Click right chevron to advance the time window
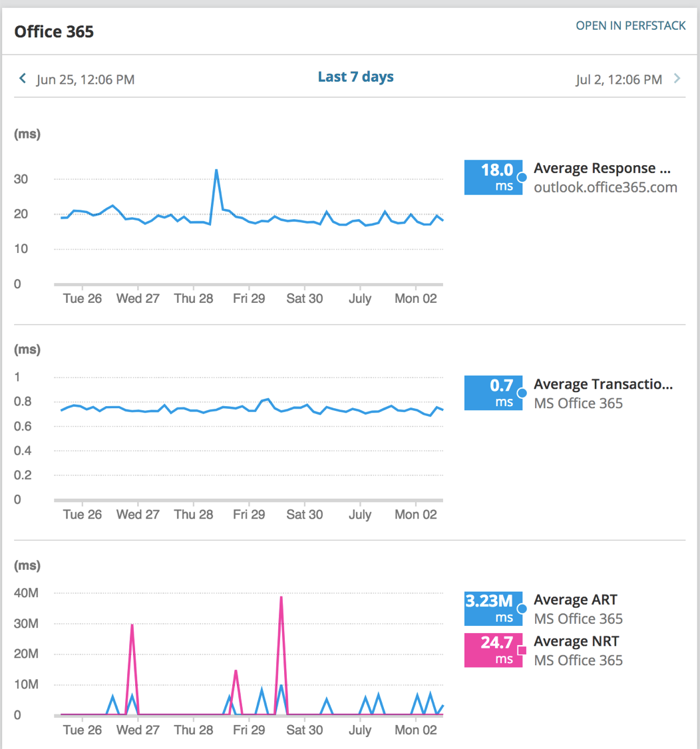 point(677,78)
